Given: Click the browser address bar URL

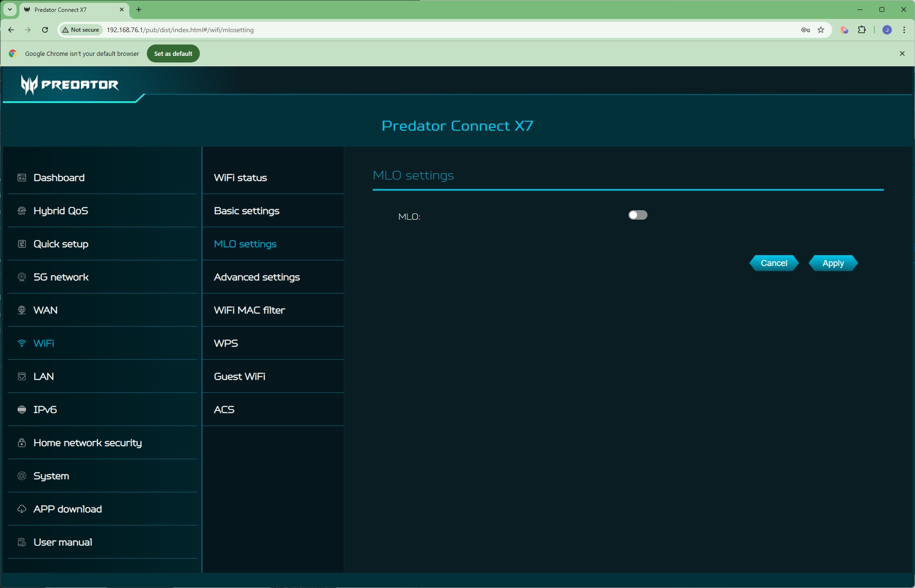Looking at the screenshot, I should tap(180, 30).
